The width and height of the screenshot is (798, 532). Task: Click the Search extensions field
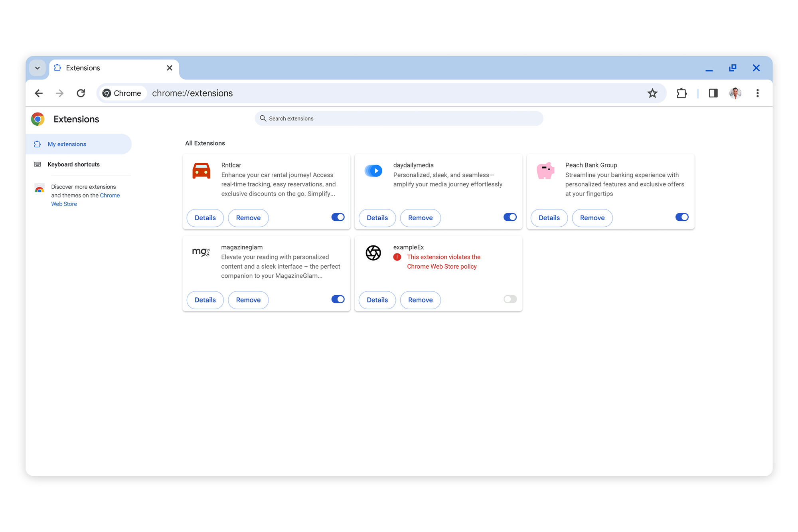399,119
